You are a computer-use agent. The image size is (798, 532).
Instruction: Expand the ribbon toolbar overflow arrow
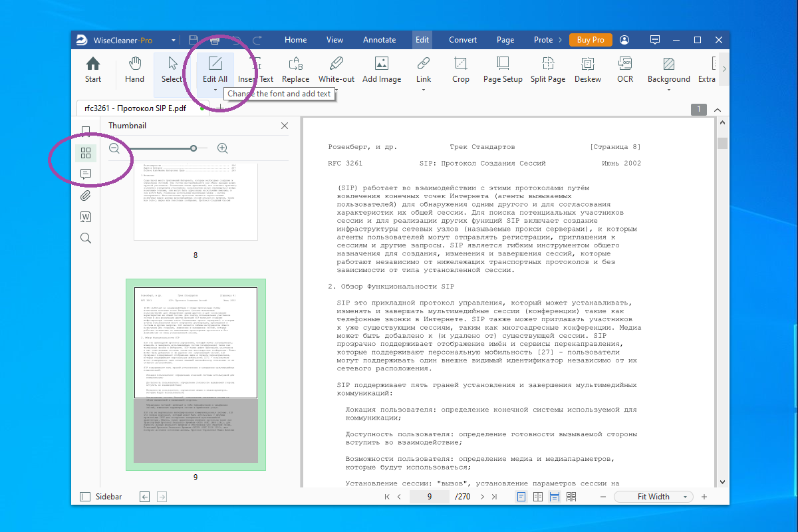724,69
